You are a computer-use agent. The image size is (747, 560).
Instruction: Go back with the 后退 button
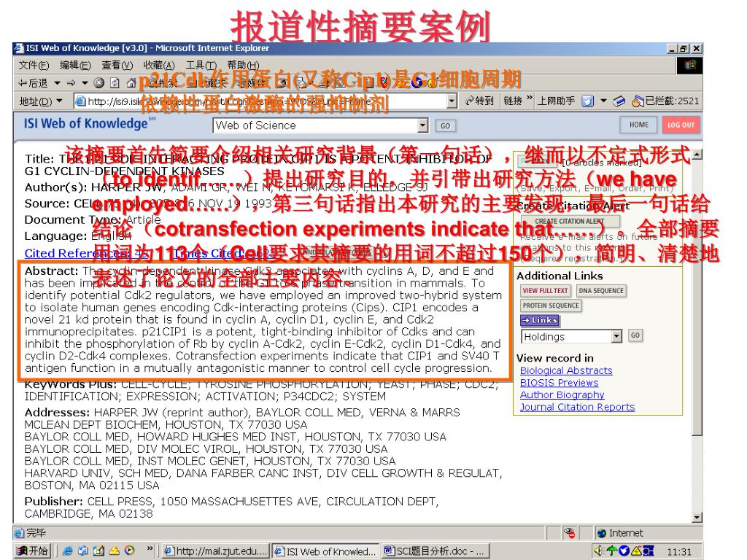[x=34, y=83]
